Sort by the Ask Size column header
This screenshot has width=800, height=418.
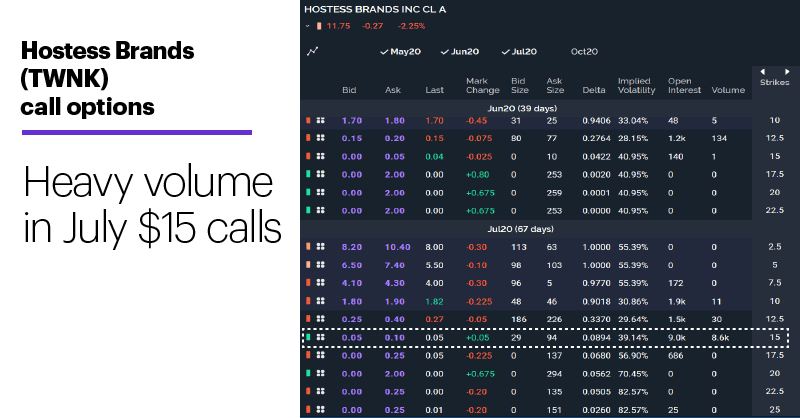tap(555, 85)
